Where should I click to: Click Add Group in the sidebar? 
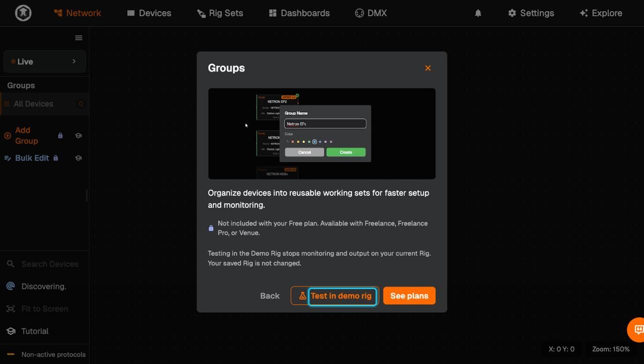tap(26, 135)
